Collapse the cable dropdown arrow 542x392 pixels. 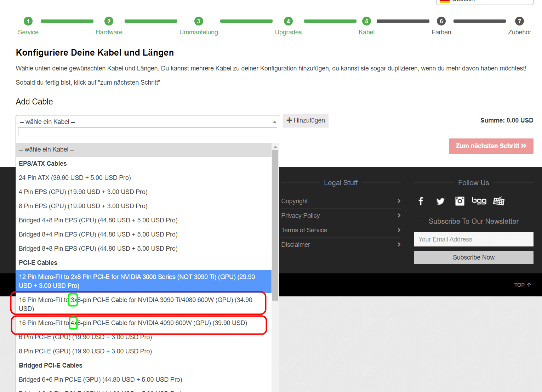click(x=274, y=122)
